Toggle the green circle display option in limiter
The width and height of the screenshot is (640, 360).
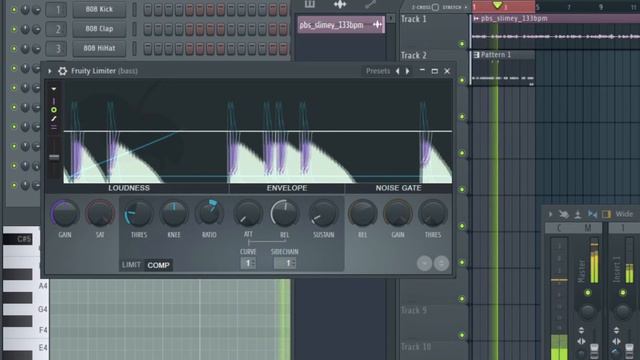point(54,110)
